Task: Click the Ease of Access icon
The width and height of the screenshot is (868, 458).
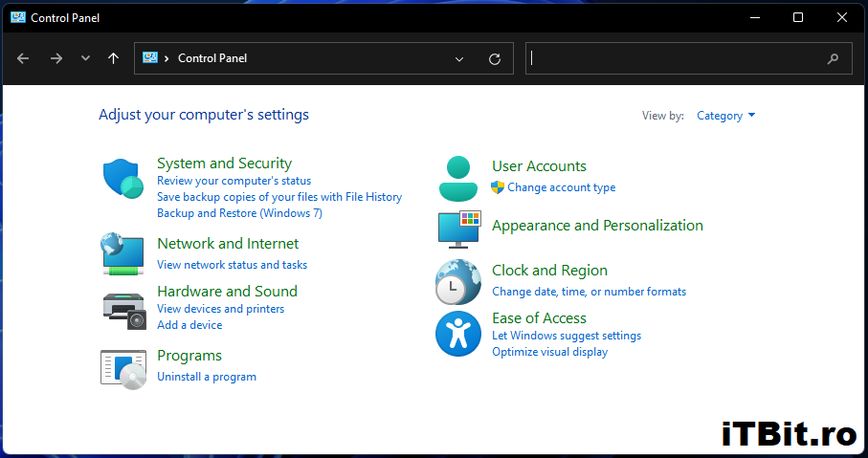Action: [x=457, y=334]
